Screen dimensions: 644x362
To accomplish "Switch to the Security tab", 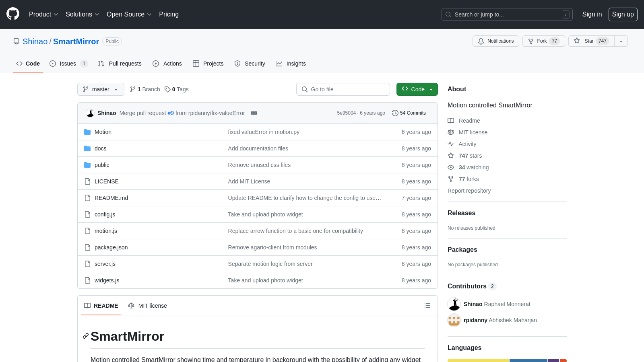I will 250,64.
